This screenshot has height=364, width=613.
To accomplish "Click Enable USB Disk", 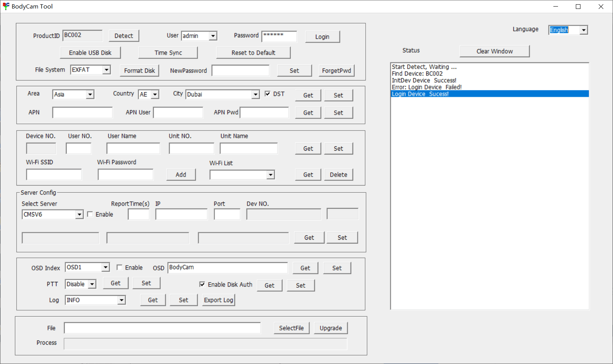I will [90, 53].
